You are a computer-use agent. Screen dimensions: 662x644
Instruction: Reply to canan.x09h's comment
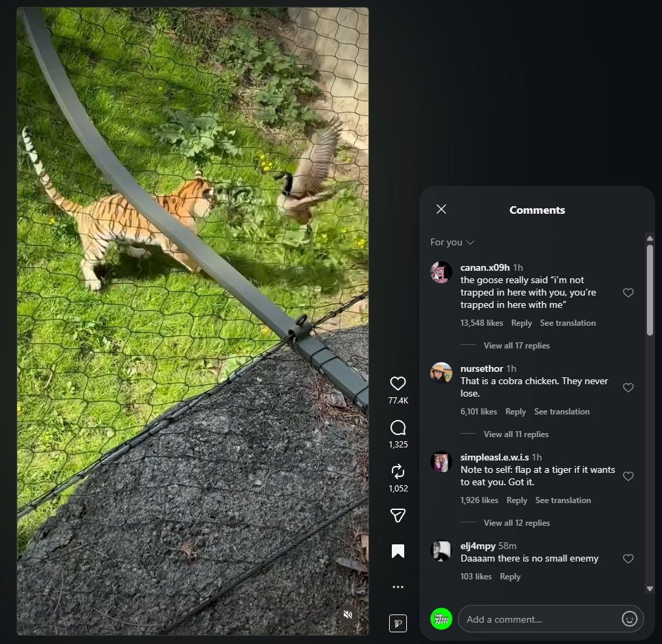click(x=521, y=323)
